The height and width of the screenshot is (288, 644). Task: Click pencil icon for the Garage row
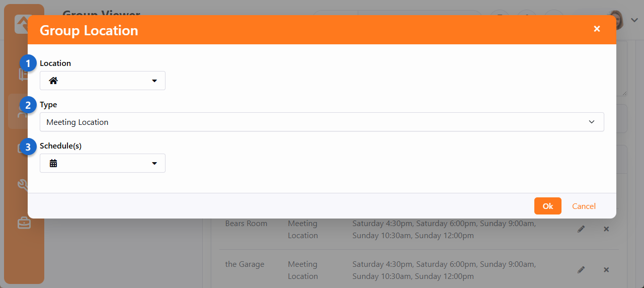pyautogui.click(x=581, y=270)
